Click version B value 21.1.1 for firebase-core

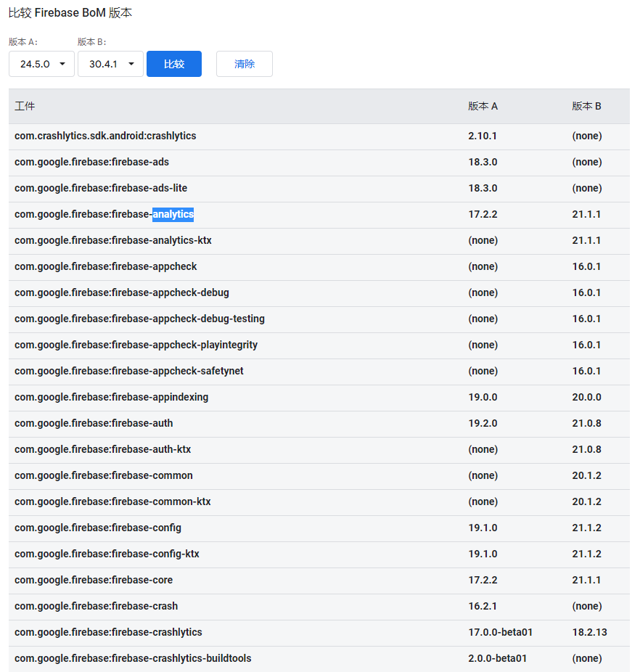tap(586, 581)
